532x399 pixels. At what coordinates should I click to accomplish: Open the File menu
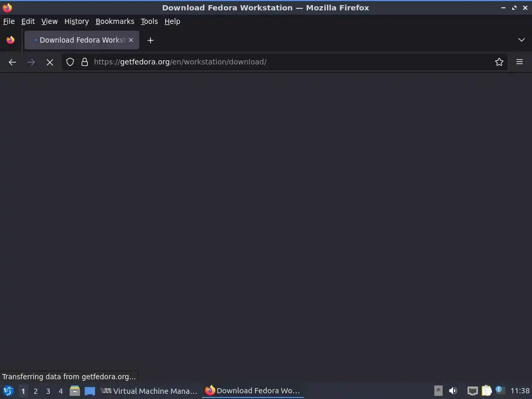(x=9, y=21)
